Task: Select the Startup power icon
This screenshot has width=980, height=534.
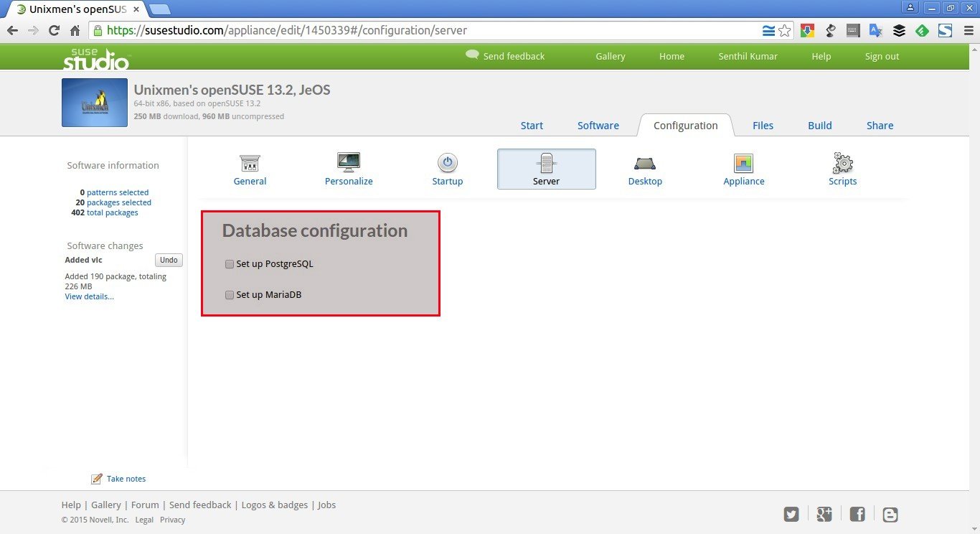Action: point(448,163)
